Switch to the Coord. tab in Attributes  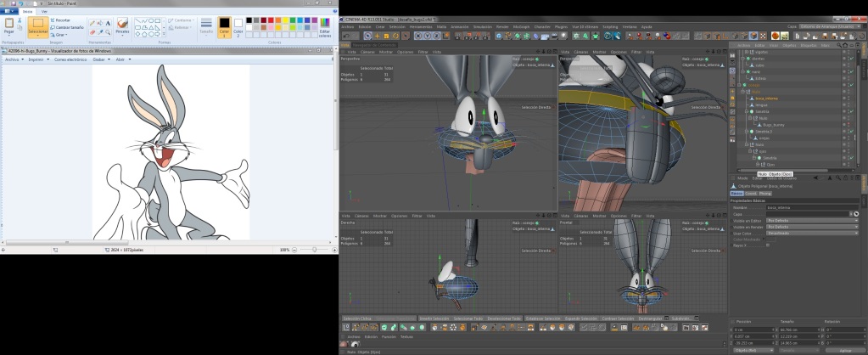pyautogui.click(x=751, y=194)
